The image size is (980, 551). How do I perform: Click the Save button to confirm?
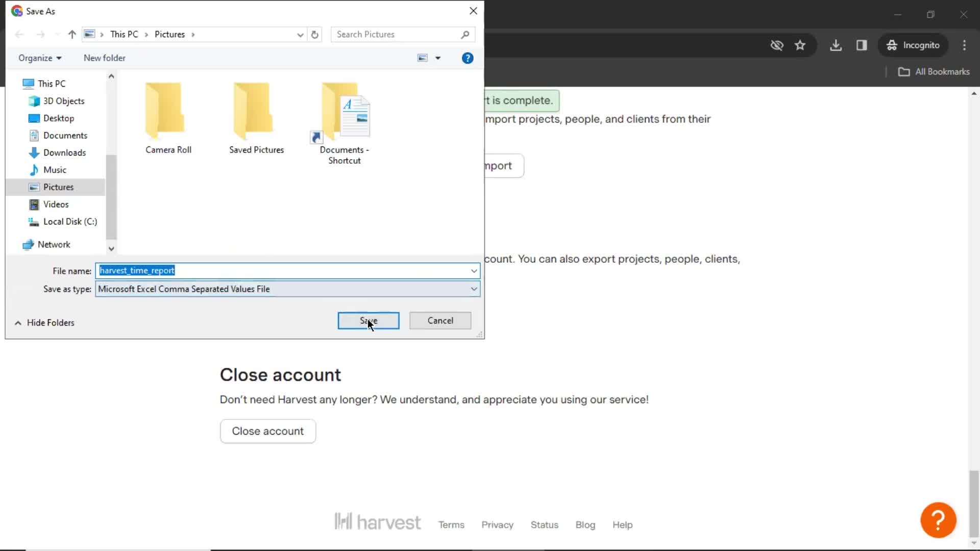tap(370, 321)
